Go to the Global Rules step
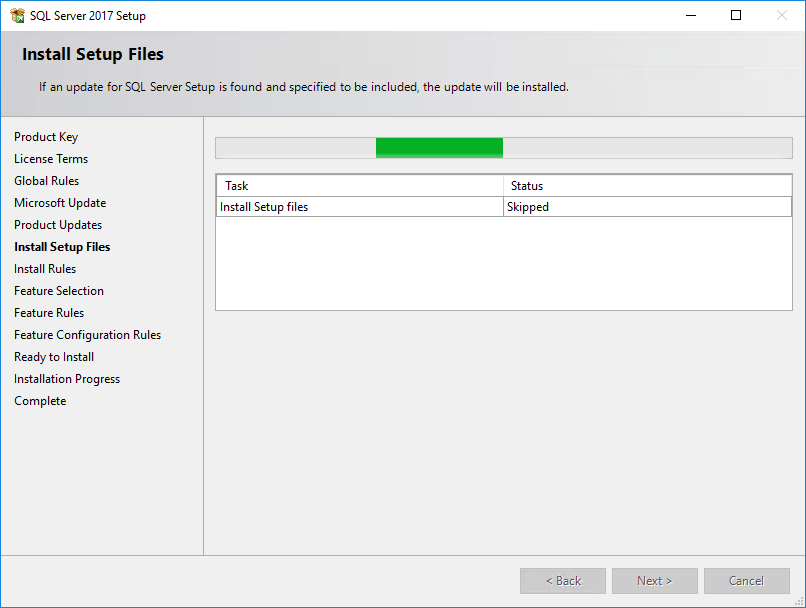 46,181
